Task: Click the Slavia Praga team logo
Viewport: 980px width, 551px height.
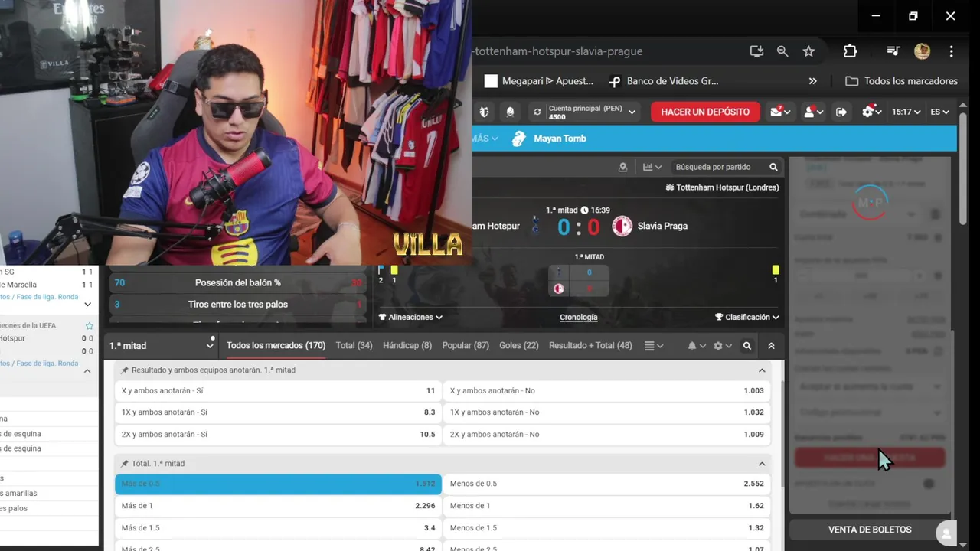Action: point(622,226)
